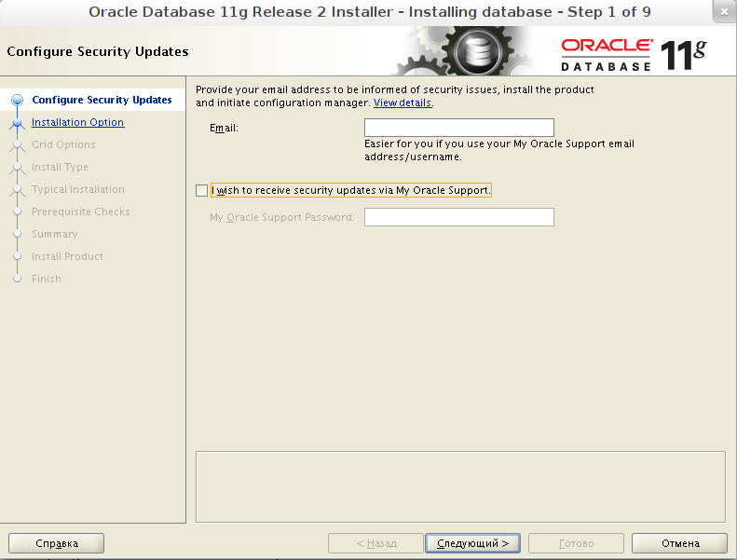This screenshot has width=737, height=560.
Task: Enable receiving security updates via My Oracle Support
Action: [201, 190]
